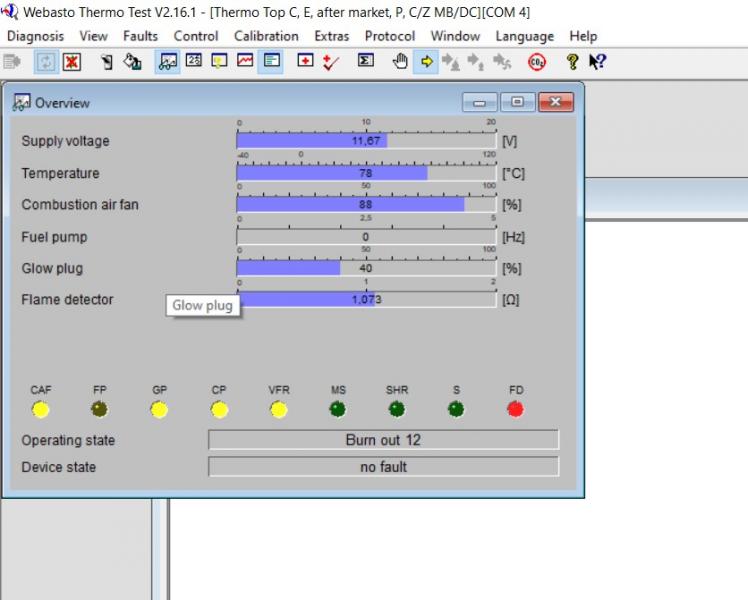Toggle the status list window icon

271,62
